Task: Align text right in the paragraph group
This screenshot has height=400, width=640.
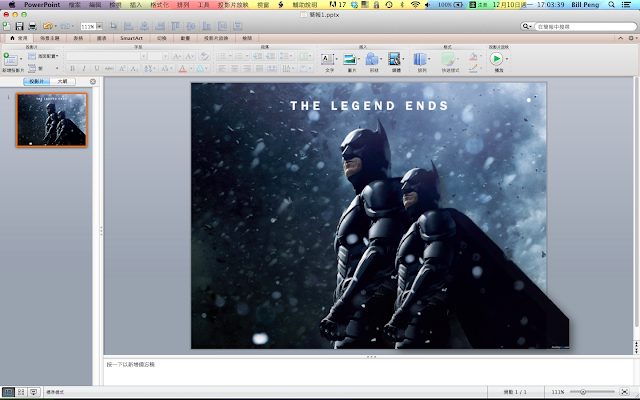Action: pos(247,69)
